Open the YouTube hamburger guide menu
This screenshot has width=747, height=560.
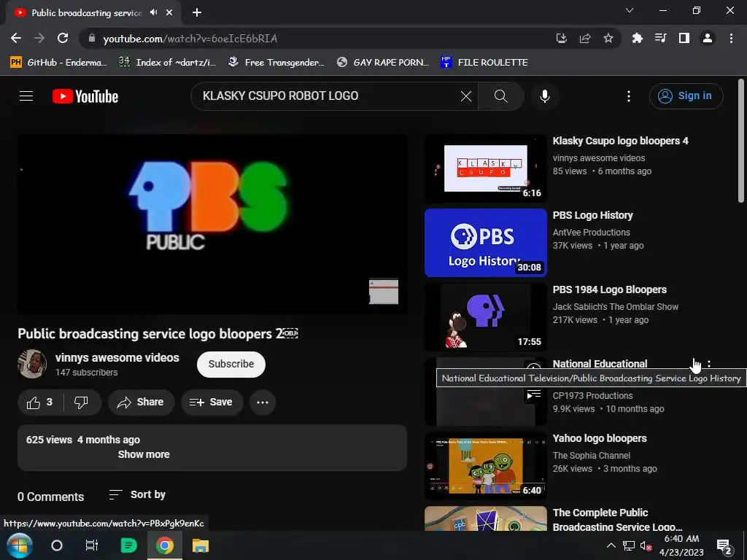click(x=26, y=96)
